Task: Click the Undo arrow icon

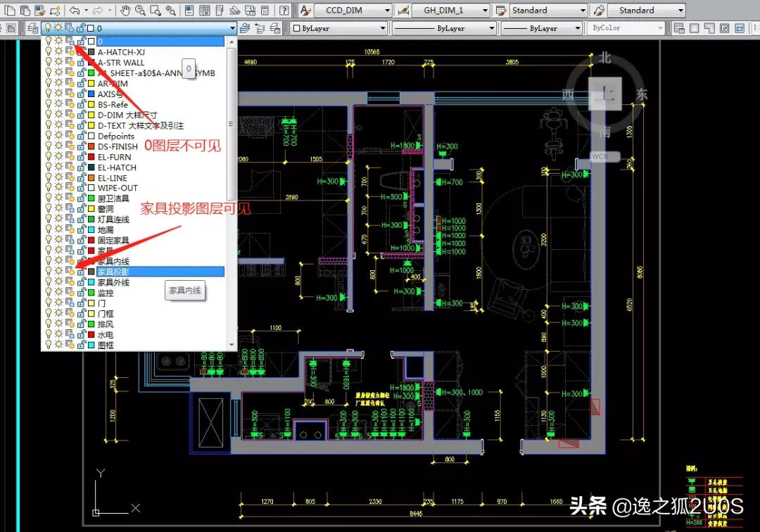Action: tap(75, 11)
